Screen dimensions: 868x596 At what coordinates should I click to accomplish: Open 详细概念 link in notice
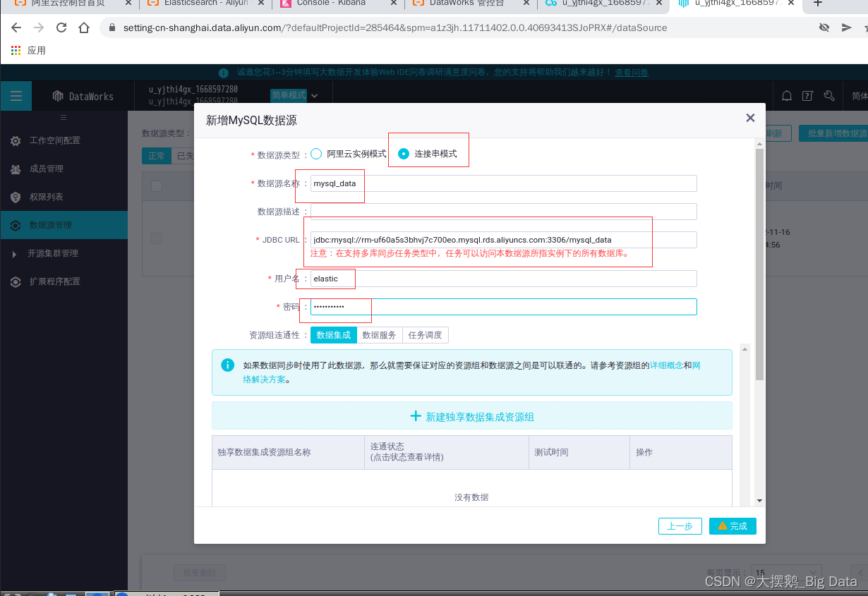point(666,365)
